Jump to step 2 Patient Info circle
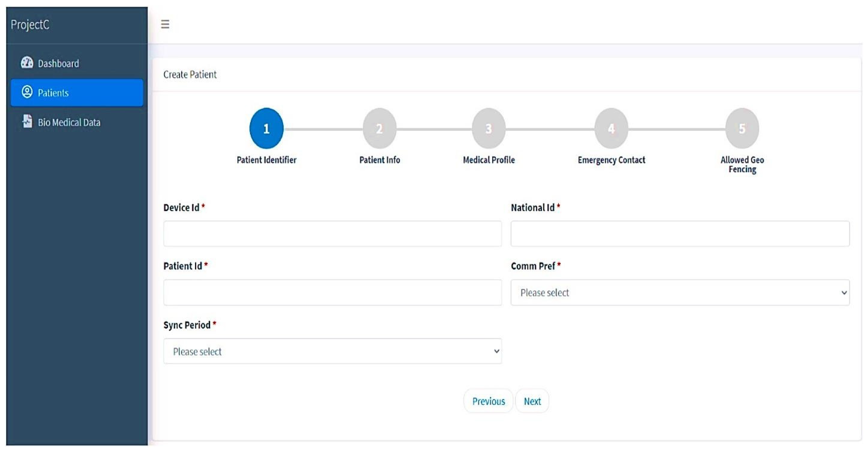This screenshot has height=453, width=868. (379, 128)
